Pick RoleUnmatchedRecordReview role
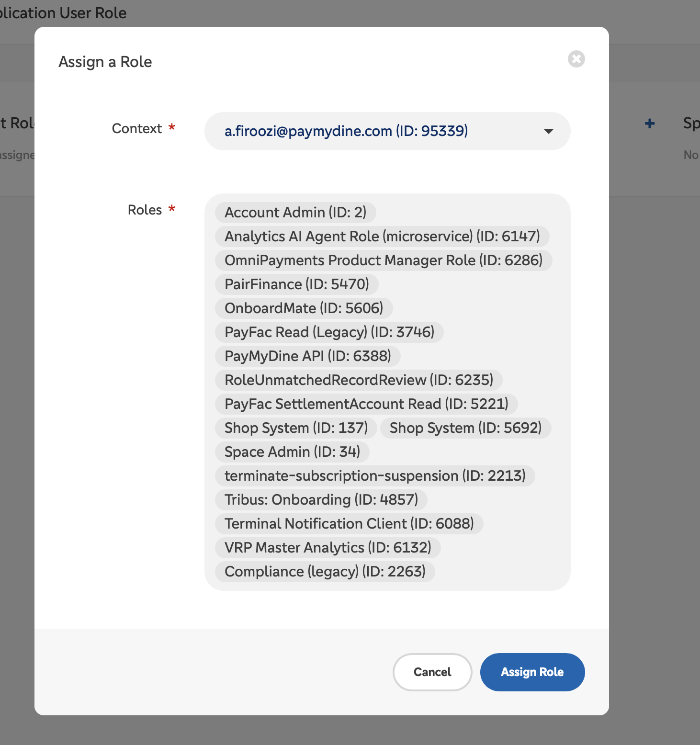This screenshot has height=745, width=700. (359, 380)
